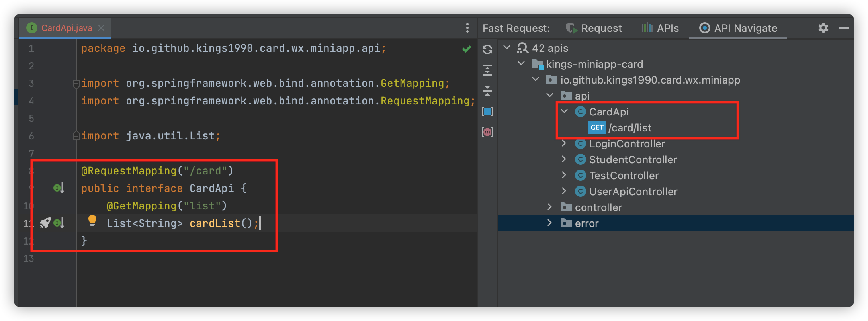
Task: Click the yellow lightbulb quick-fix icon
Action: click(x=92, y=221)
